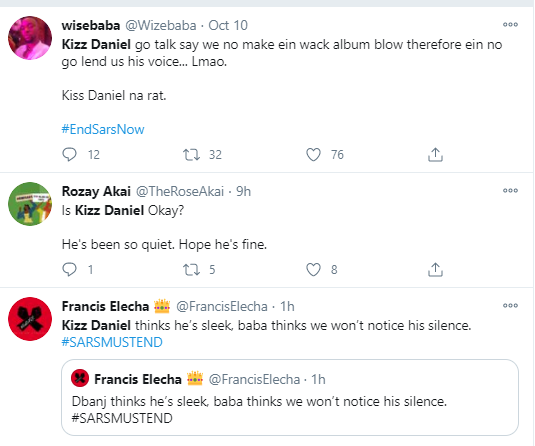Open more options on Rozay Akai's tweet
This screenshot has width=535, height=446.
[x=510, y=190]
